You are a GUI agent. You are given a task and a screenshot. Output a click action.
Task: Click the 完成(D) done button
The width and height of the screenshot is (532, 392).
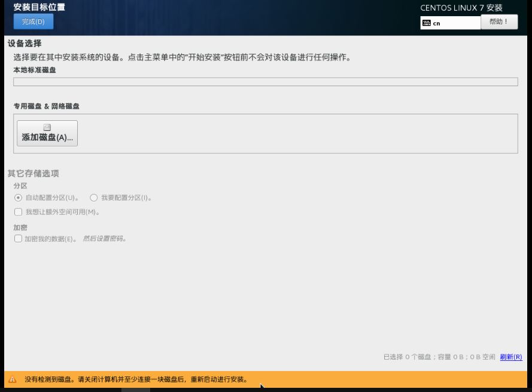coord(34,22)
